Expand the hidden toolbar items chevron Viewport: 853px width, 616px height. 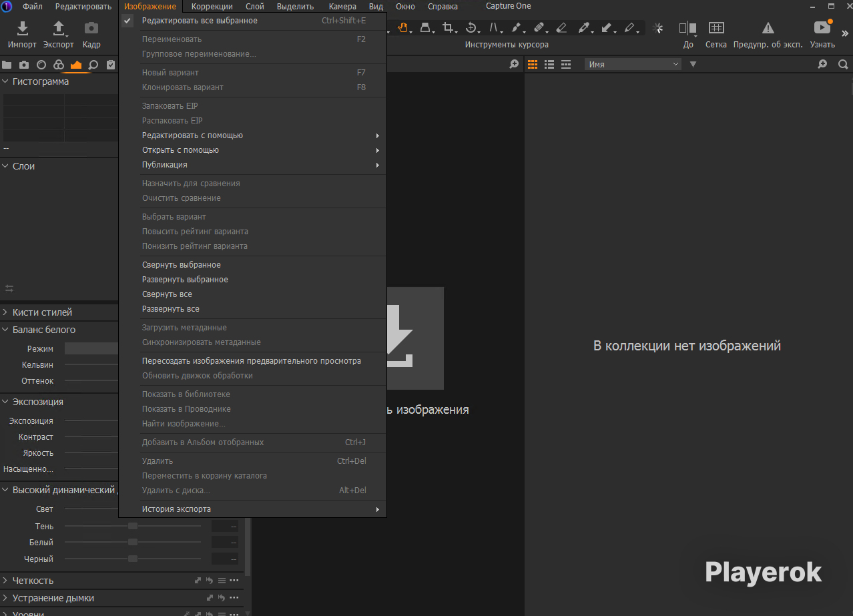click(845, 33)
